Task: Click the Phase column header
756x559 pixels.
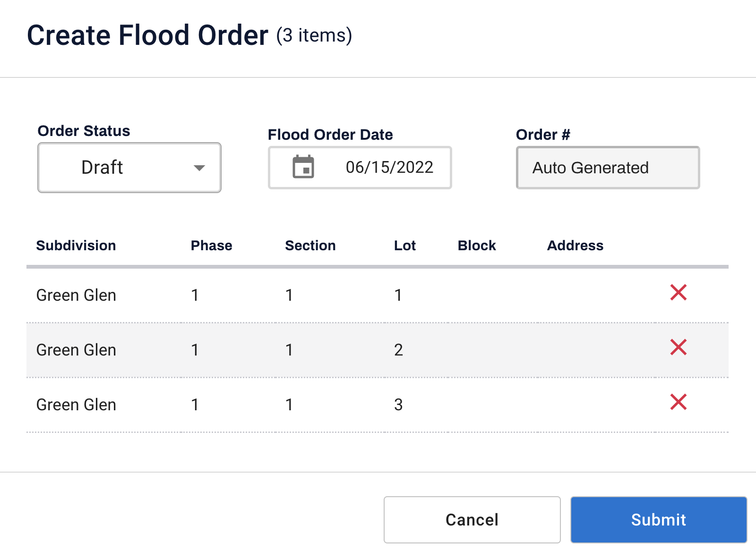Action: 211,246
